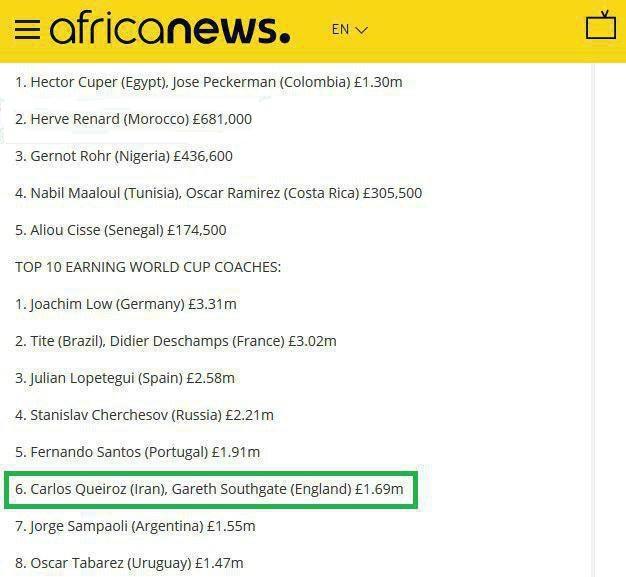
Task: Click the Top 10 Earning World Cup Coaches heading
Action: pyautogui.click(x=148, y=267)
